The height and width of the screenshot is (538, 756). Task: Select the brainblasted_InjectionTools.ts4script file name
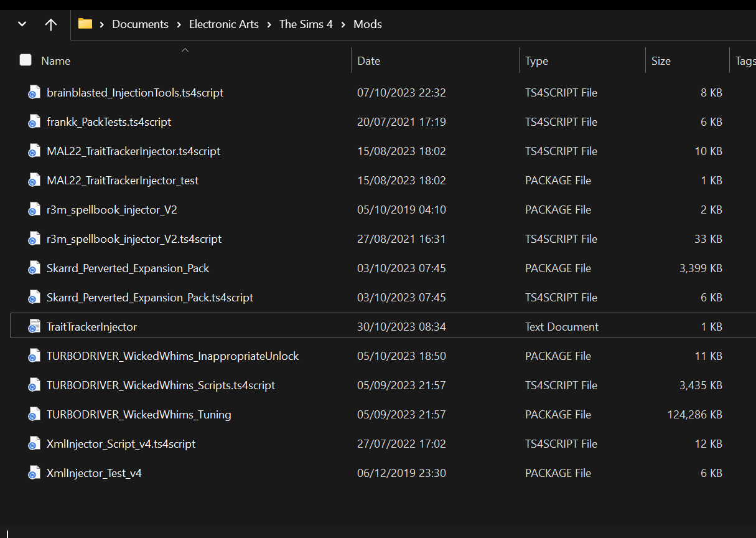[x=135, y=93]
